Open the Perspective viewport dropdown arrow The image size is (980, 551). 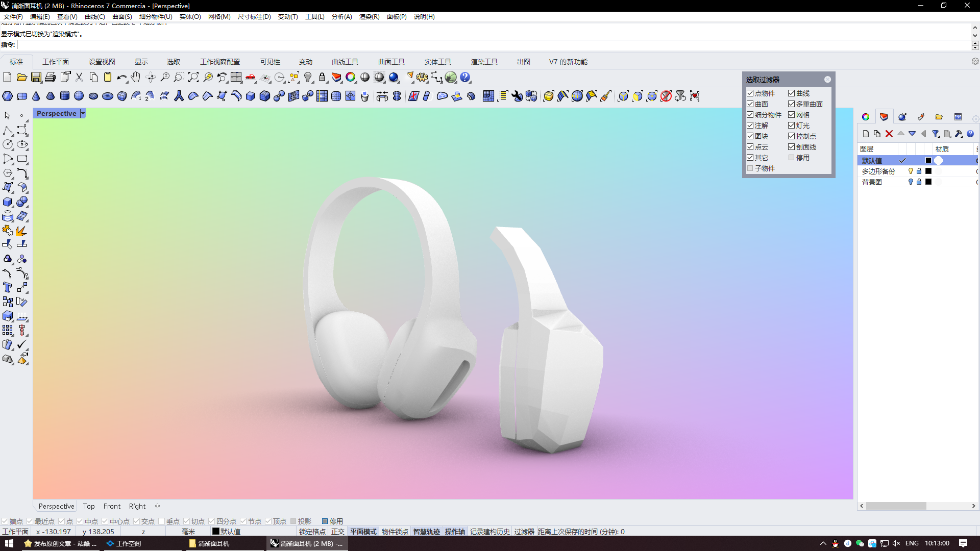83,113
